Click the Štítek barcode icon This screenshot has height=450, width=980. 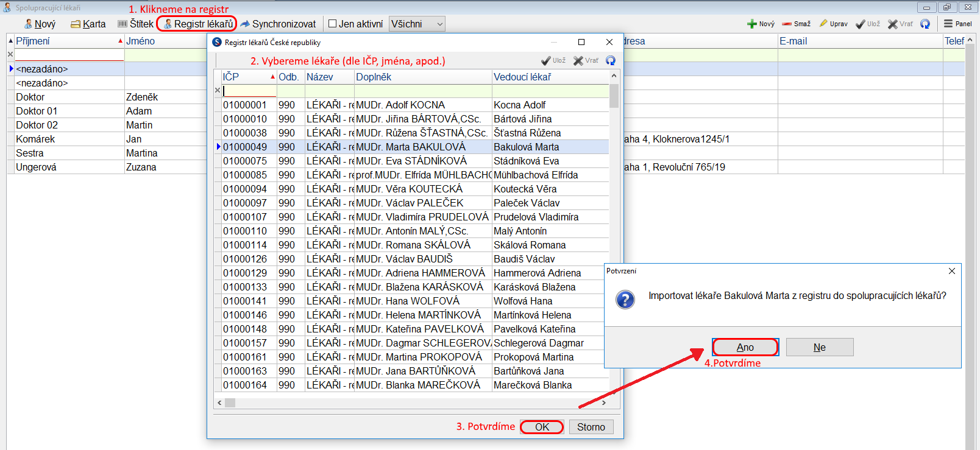click(122, 24)
